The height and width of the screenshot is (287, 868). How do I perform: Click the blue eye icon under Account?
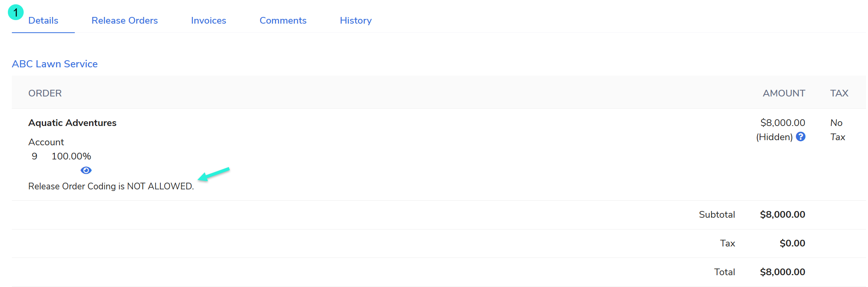[x=86, y=170]
